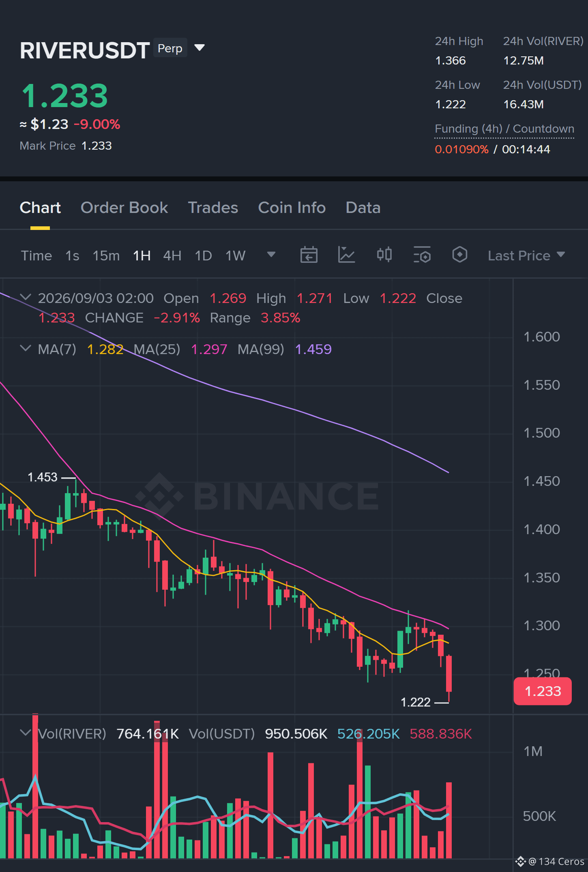
Task: Open Funding (4h) / Countdown details
Action: coord(504,129)
